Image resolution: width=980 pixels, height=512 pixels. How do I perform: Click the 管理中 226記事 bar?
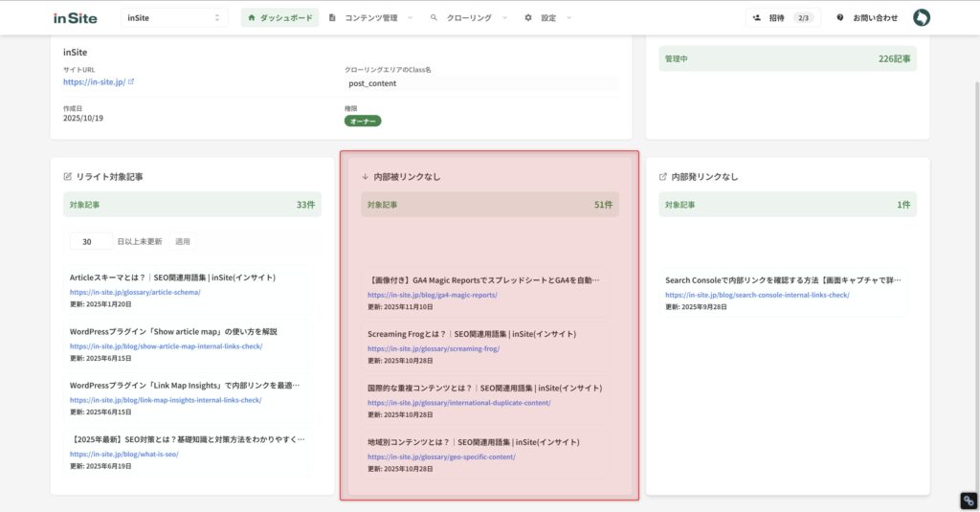tap(788, 58)
